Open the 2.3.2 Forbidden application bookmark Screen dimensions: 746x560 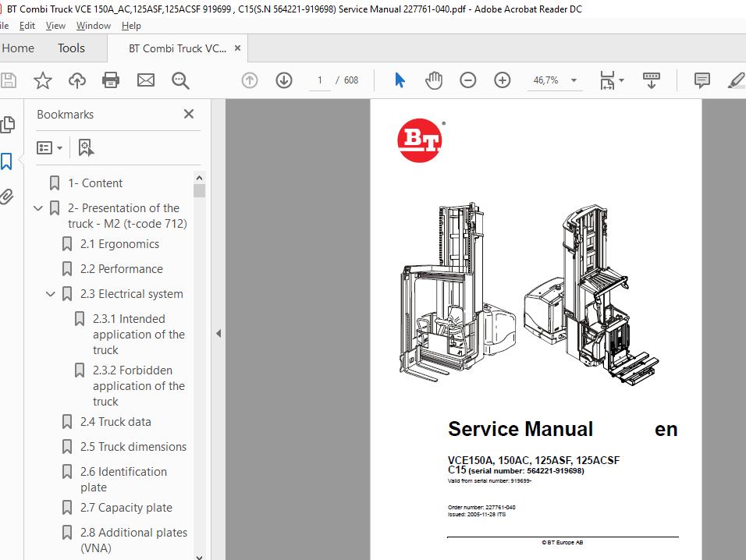click(x=138, y=385)
